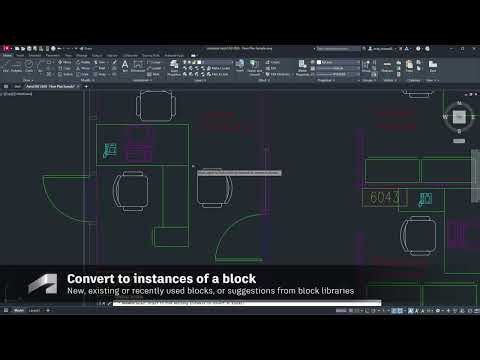The height and width of the screenshot is (360, 480).
Task: Select the Line tool
Action: [6, 66]
